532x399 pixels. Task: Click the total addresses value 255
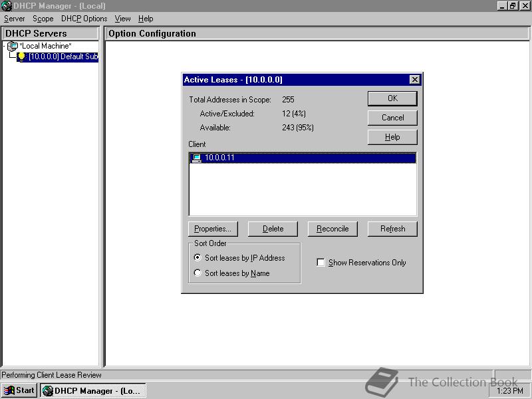tap(288, 99)
